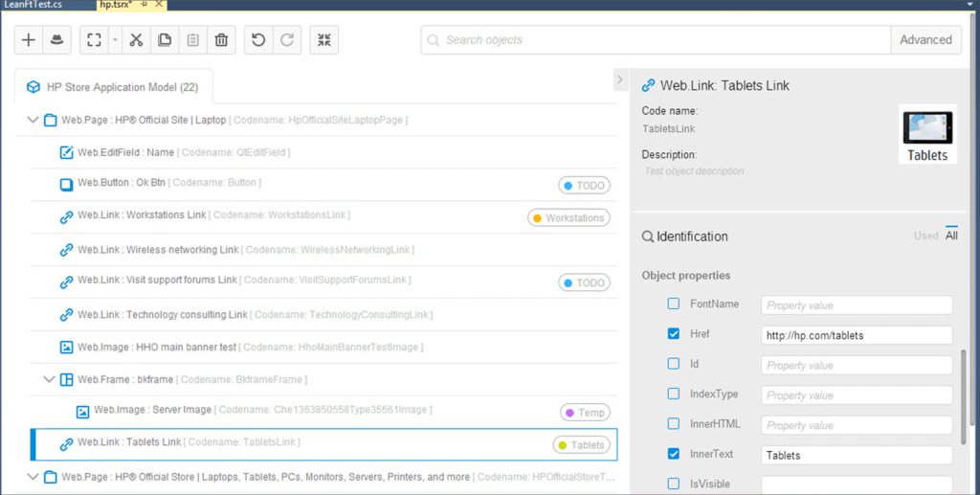Viewport: 980px width, 495px height.
Task: Close the hp.tsrx tab
Action: tap(159, 5)
